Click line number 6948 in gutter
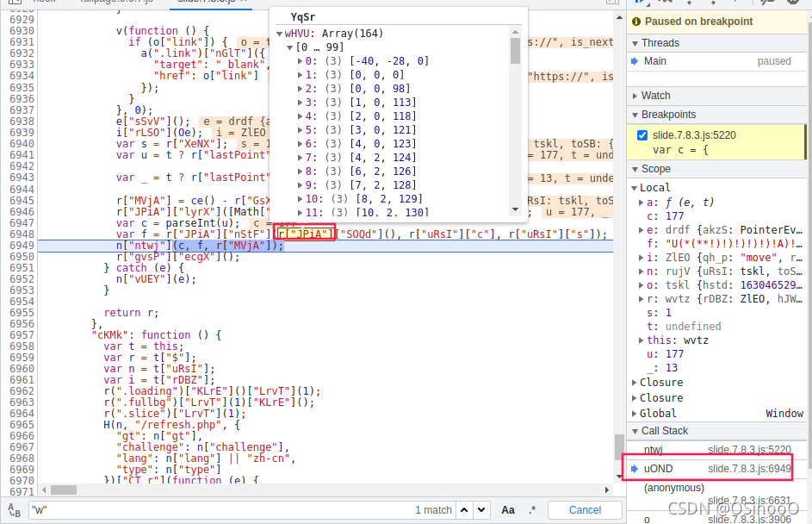This screenshot has width=812, height=524. tap(22, 234)
